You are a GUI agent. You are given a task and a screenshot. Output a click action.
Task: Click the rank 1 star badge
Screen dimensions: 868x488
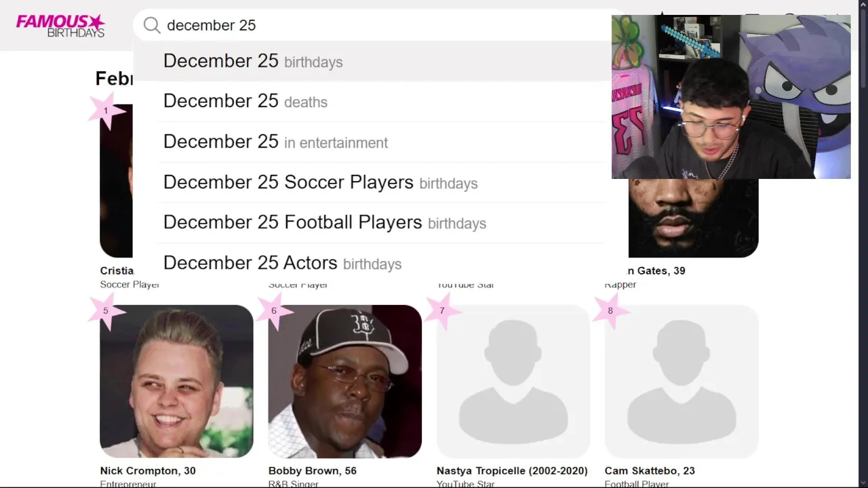coord(106,110)
